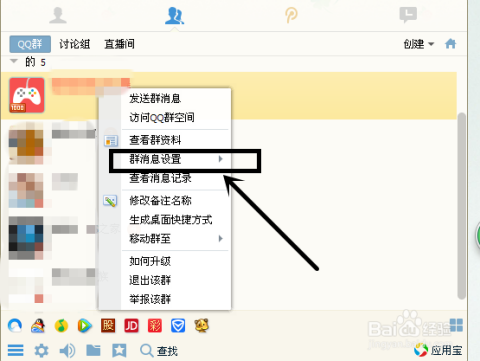Open the orange P-shaped tab icon
The width and height of the screenshot is (480, 361).
pos(291,15)
